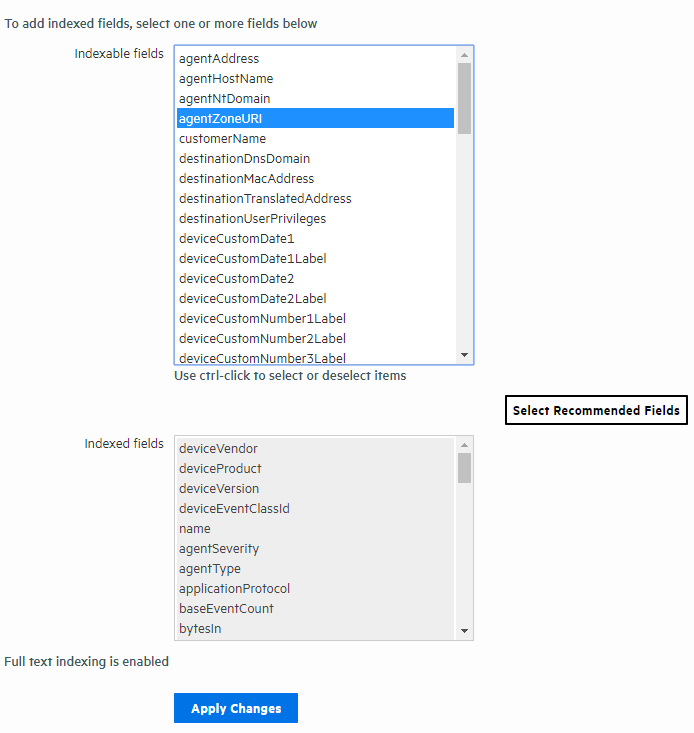Select destinationDnsDomain list item

(x=244, y=159)
